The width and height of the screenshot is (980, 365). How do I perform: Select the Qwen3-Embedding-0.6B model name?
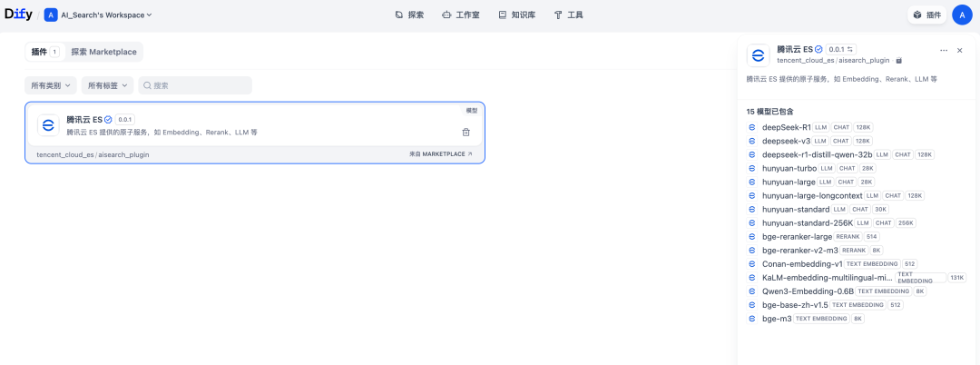[x=808, y=291]
